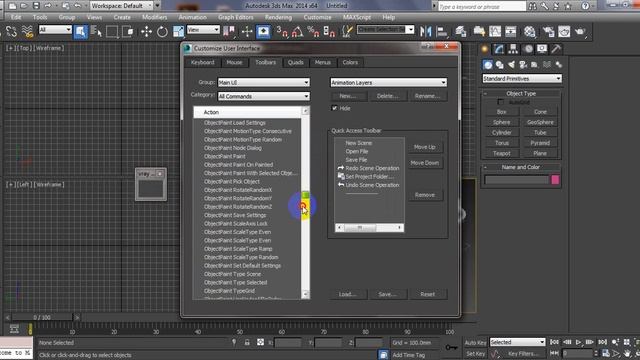Viewport: 640px width, 360px height.
Task: Select the Select Object tool in main toolbar
Action: tap(80, 31)
